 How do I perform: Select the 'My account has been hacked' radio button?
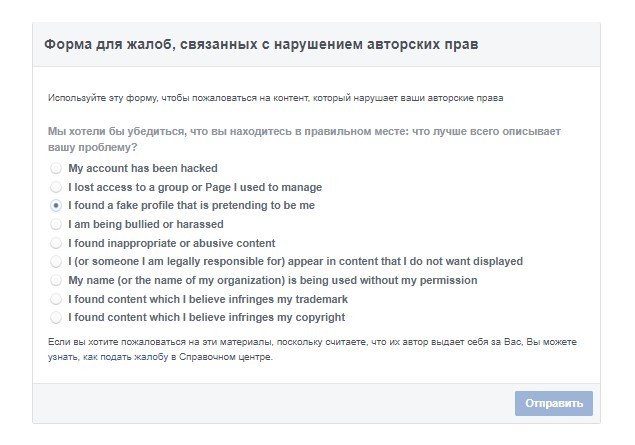pos(55,168)
